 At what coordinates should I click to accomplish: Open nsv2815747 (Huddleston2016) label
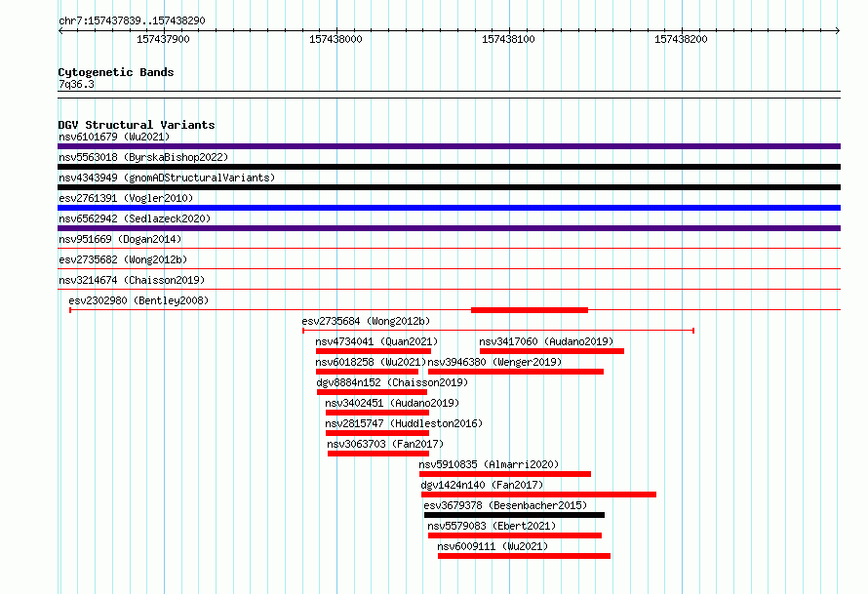[404, 423]
